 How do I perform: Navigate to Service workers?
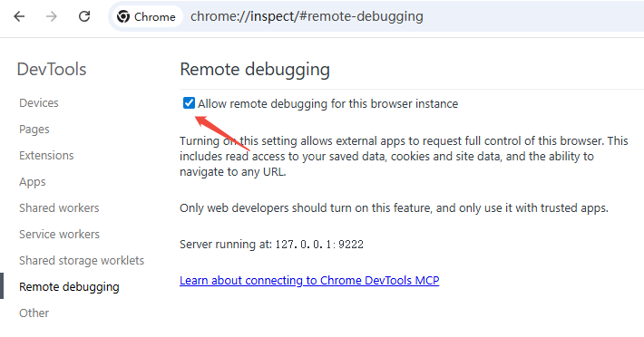(x=59, y=234)
